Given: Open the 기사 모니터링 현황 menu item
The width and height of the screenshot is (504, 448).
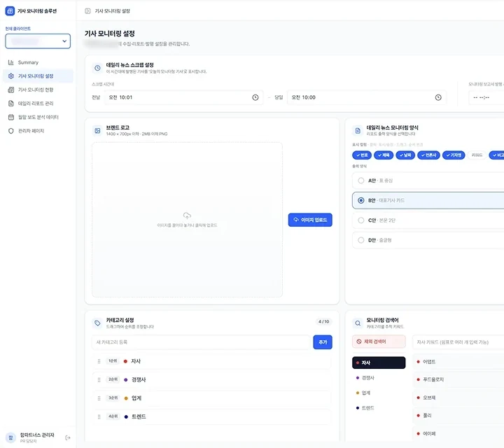Looking at the screenshot, I should click(x=38, y=90).
